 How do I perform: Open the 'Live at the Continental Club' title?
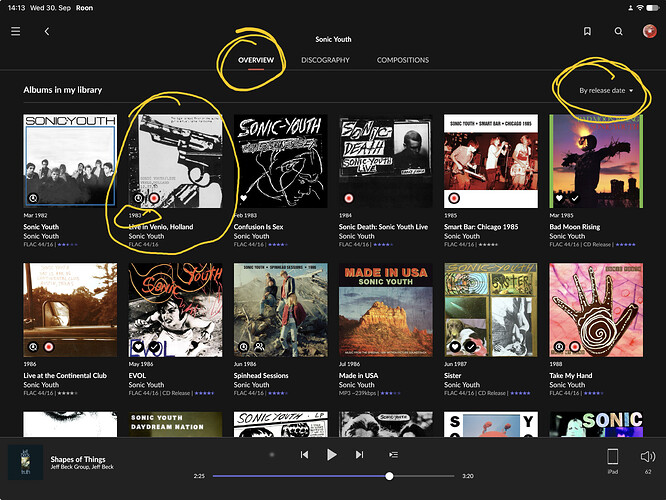[65, 376]
